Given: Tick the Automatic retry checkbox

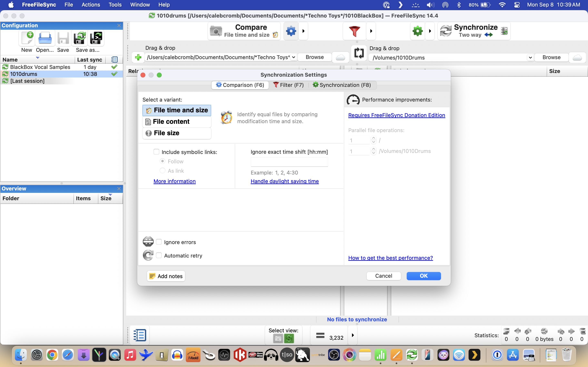Looking at the screenshot, I should [x=159, y=255].
